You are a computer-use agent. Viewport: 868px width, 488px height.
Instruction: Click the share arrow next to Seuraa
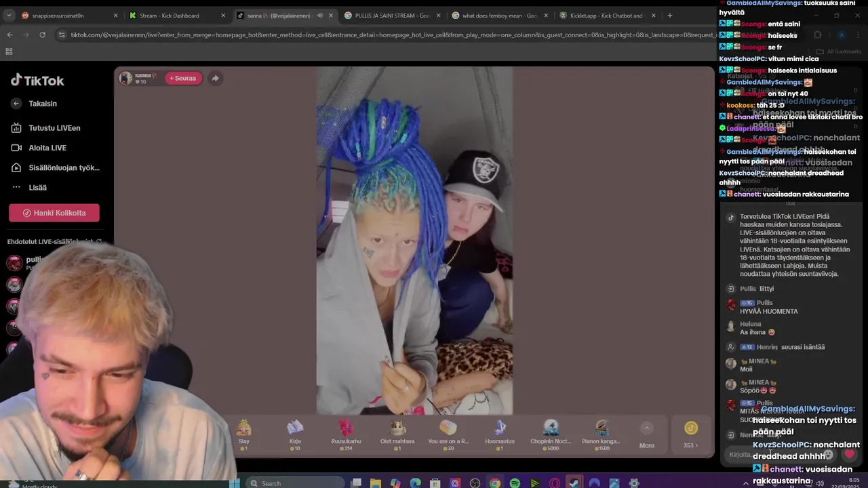[215, 78]
